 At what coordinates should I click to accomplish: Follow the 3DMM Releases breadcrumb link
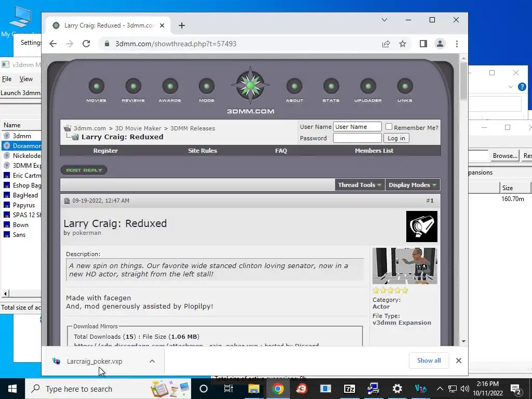coord(193,128)
